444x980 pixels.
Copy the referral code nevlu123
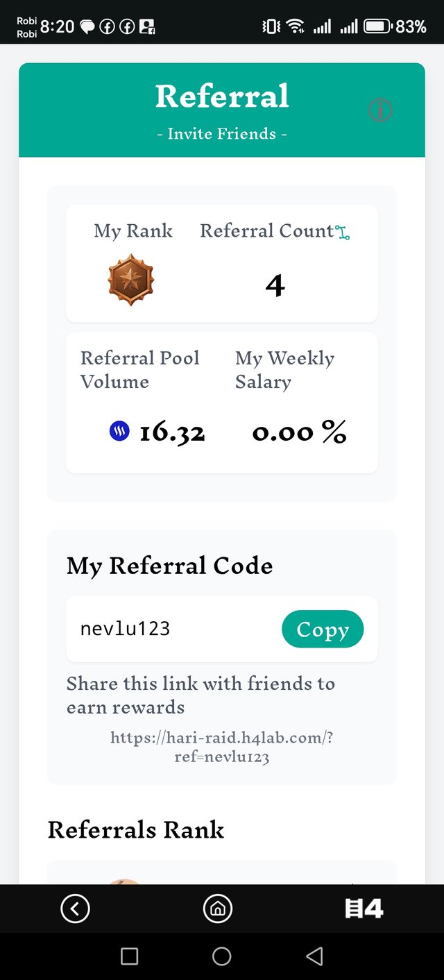[x=322, y=630]
